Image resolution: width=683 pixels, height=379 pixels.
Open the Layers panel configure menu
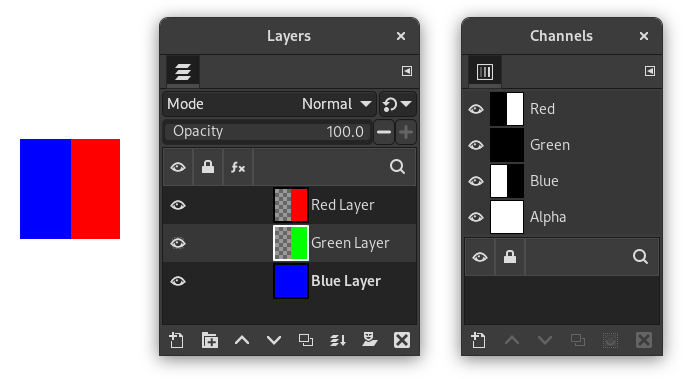pos(406,71)
